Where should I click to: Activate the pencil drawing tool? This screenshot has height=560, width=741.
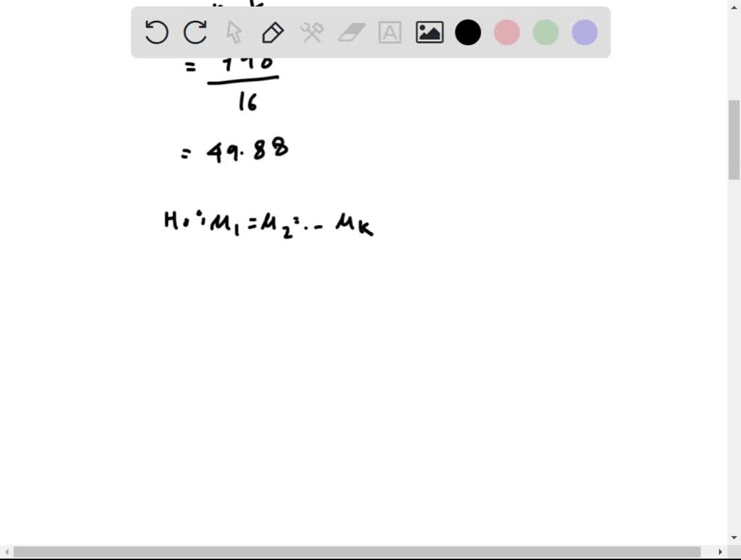[273, 32]
